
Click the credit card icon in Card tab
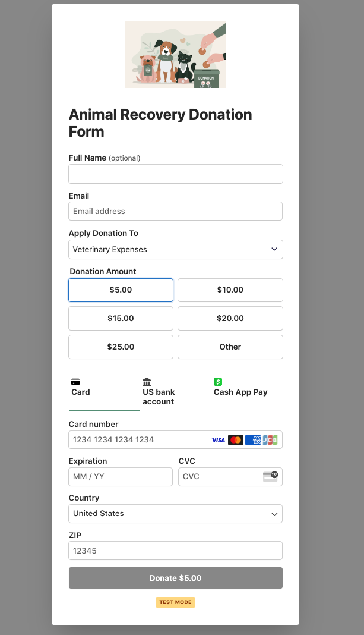click(75, 382)
